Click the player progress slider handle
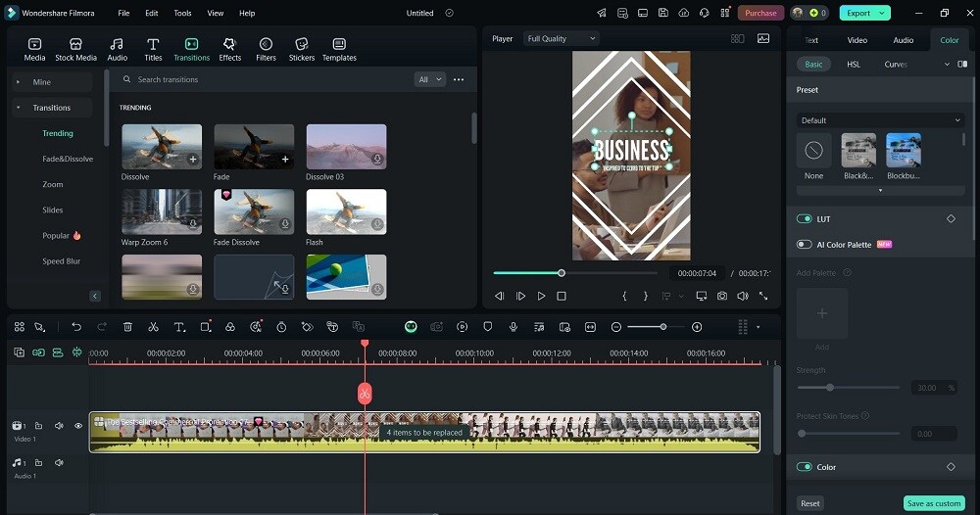 point(562,273)
